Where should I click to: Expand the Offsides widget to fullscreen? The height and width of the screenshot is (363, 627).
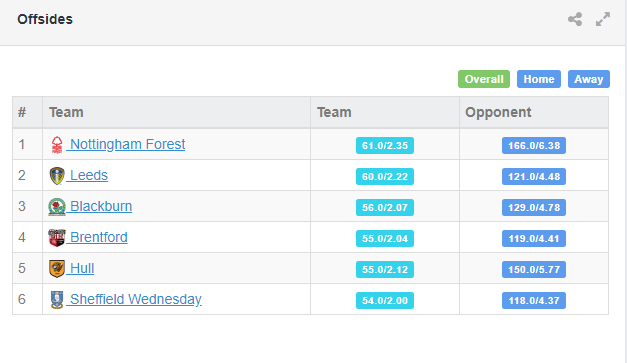tap(603, 19)
